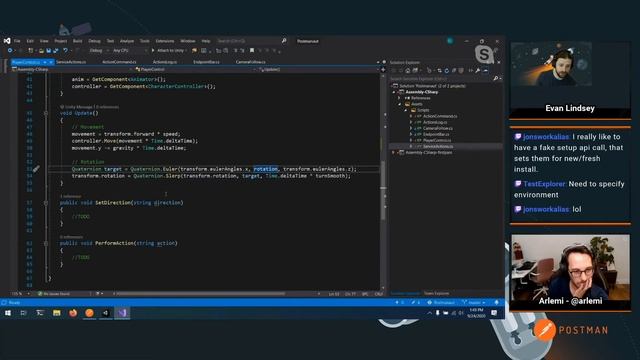The width and height of the screenshot is (640, 360).
Task: Select PlayerControl.cs in Solution Explorer
Action: point(437,140)
